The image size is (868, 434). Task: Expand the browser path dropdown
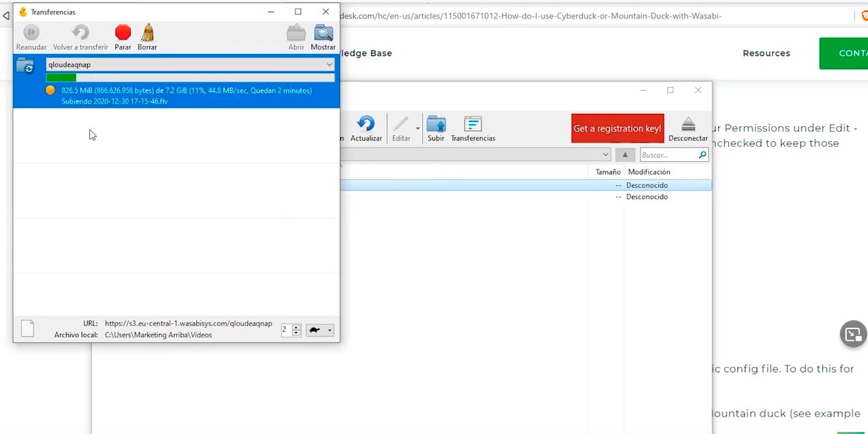(x=605, y=155)
